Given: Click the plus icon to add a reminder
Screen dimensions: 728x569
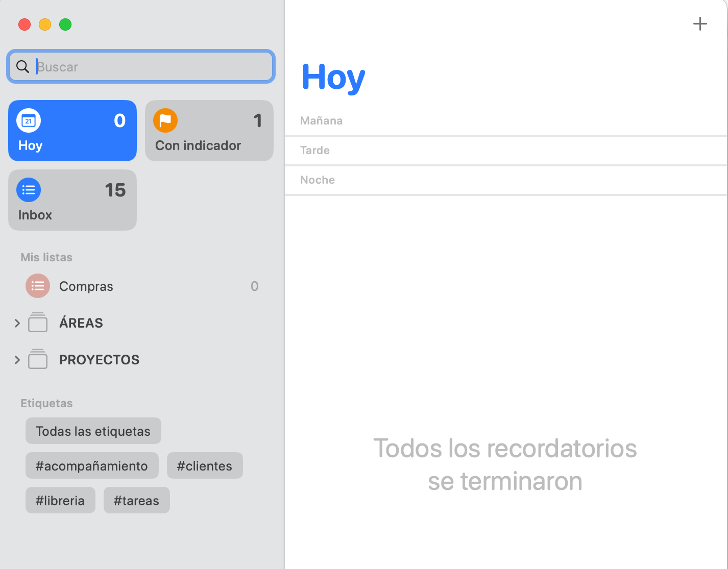Looking at the screenshot, I should click(700, 24).
